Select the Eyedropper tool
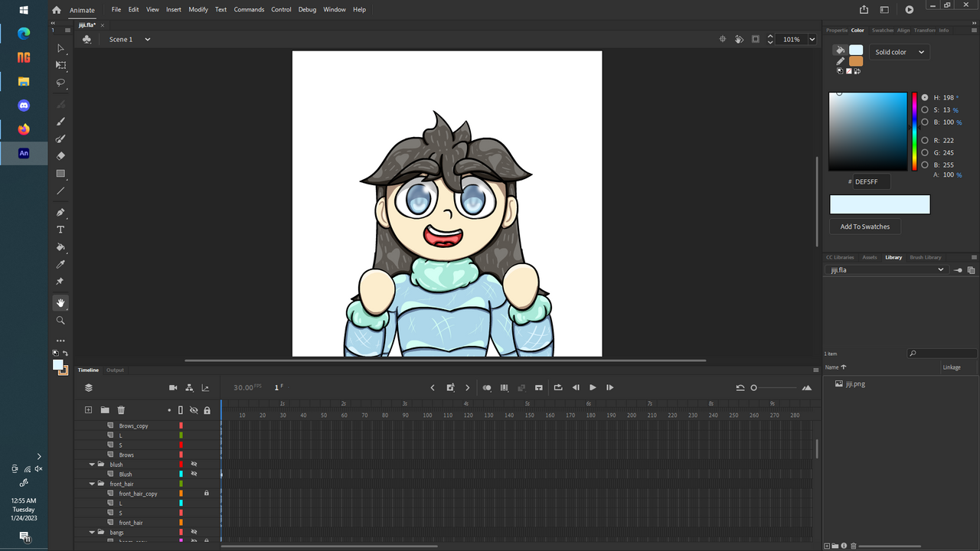980x551 pixels. [x=60, y=265]
